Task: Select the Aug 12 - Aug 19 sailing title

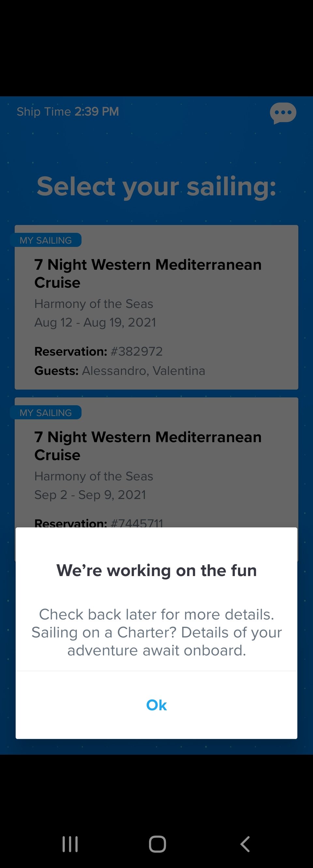Action: (x=148, y=273)
